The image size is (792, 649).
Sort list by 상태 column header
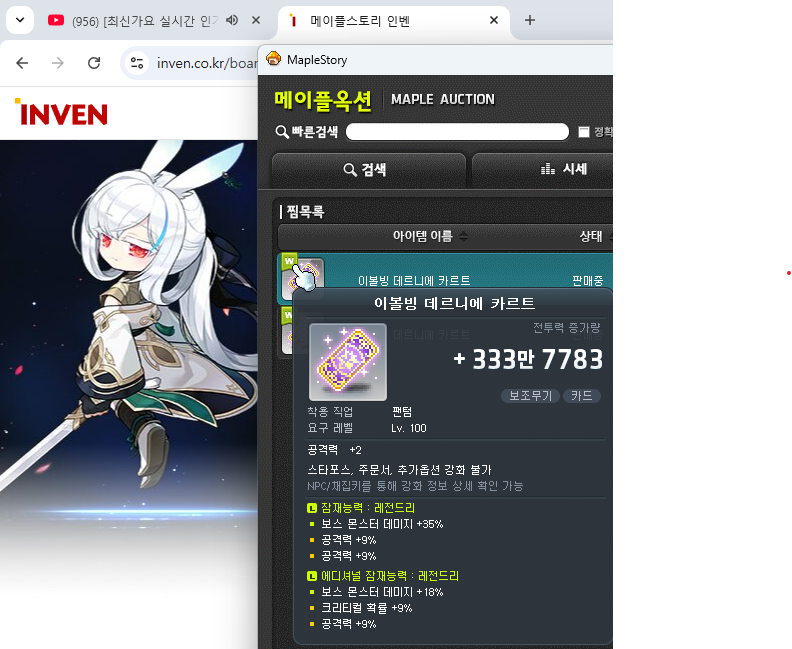click(595, 236)
